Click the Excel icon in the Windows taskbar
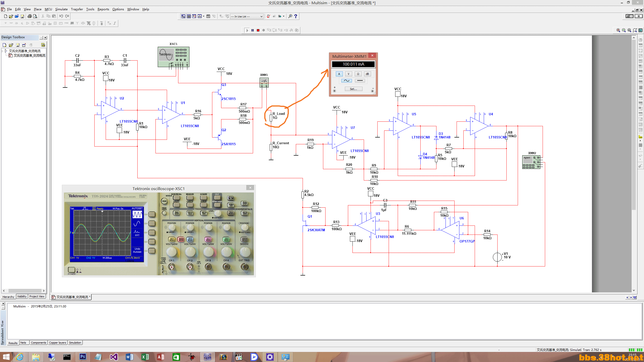The image size is (644, 362). 145,357
